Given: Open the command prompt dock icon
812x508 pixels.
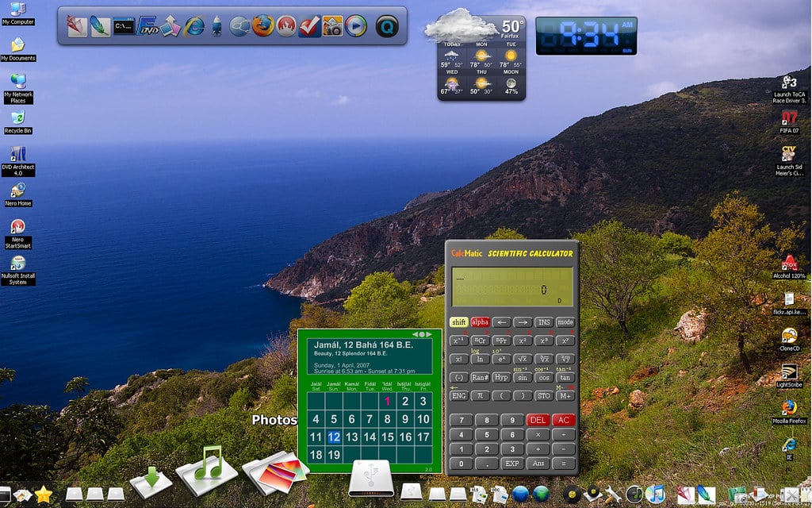Looking at the screenshot, I should pos(124,26).
